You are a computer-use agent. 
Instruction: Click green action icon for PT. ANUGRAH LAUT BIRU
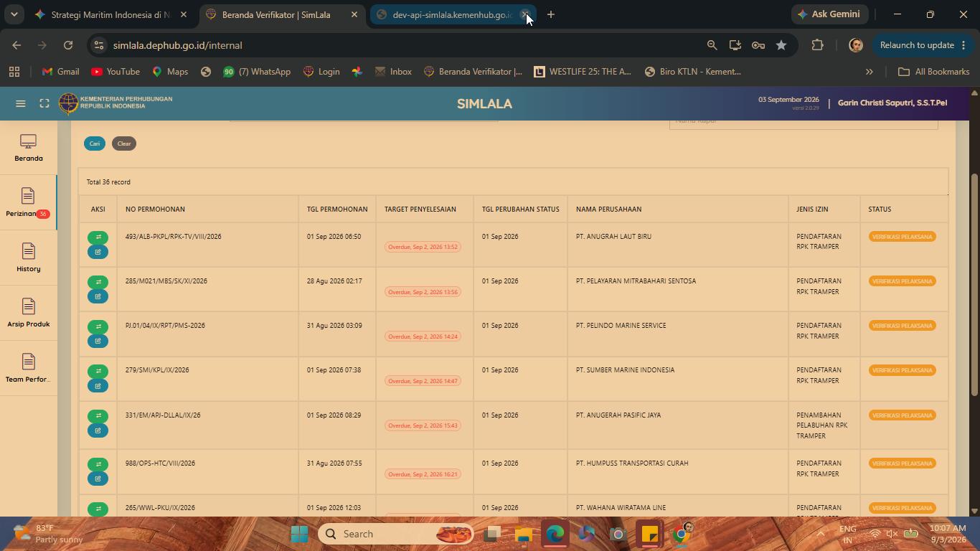tap(98, 237)
